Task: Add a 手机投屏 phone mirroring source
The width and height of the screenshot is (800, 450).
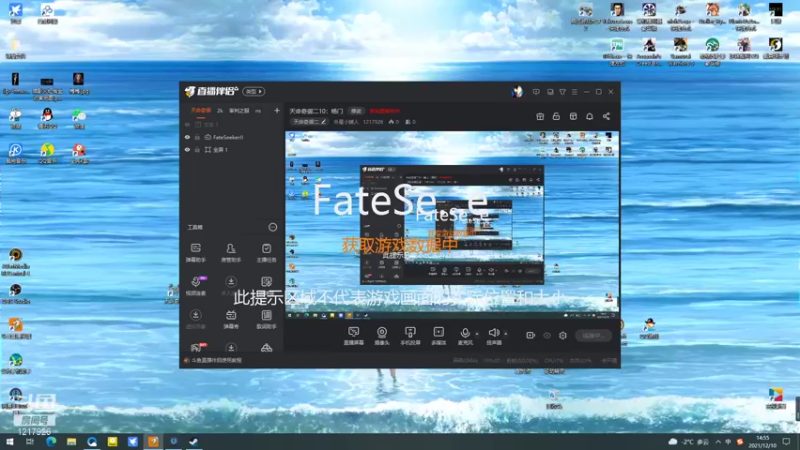Action: tap(410, 336)
